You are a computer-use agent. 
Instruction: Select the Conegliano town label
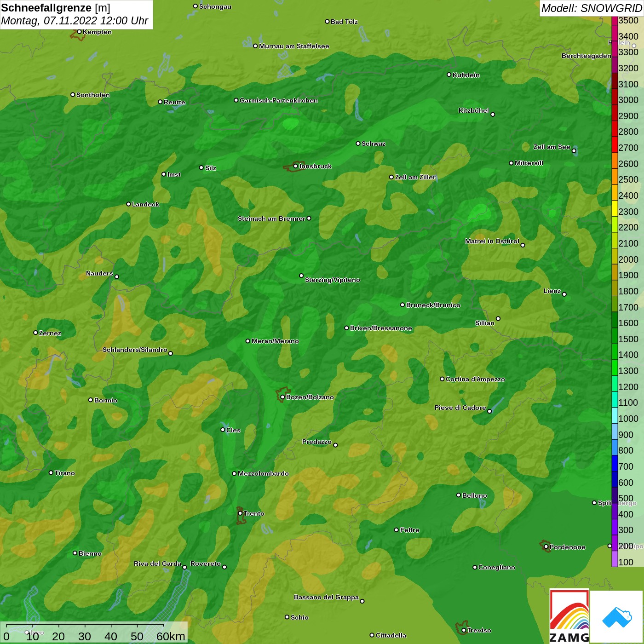pyautogui.click(x=496, y=567)
